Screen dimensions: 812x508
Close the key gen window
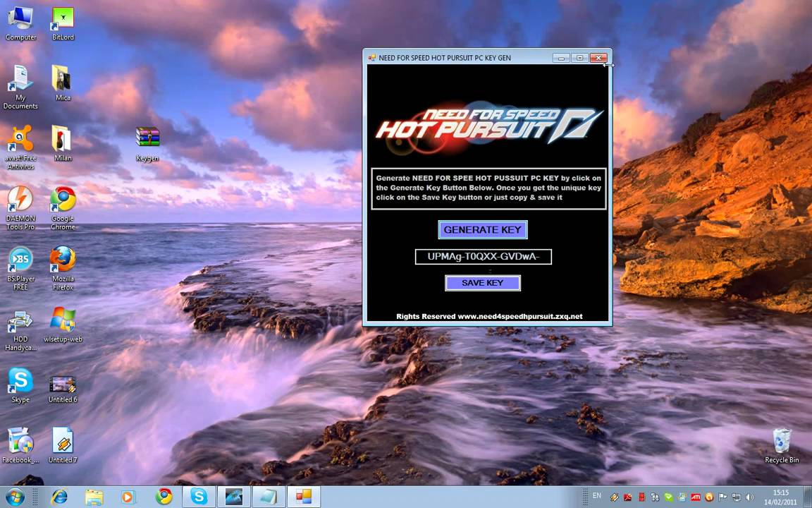(x=598, y=58)
